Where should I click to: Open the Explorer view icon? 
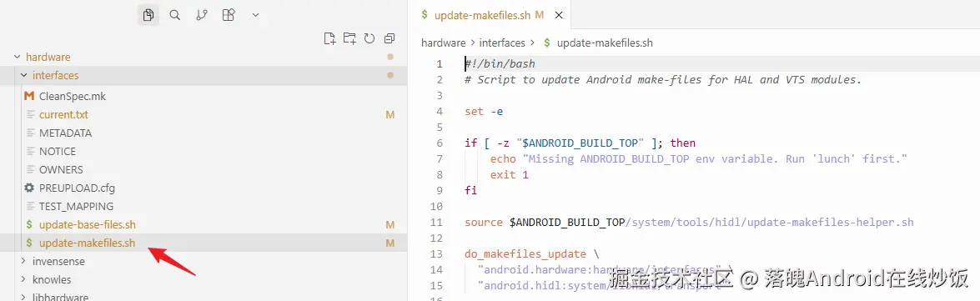pos(148,15)
